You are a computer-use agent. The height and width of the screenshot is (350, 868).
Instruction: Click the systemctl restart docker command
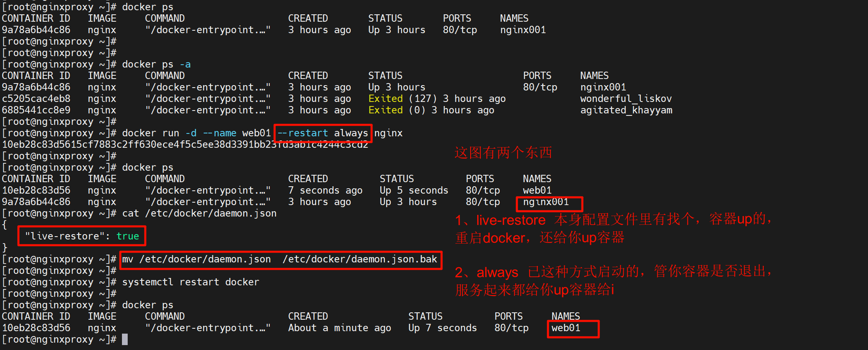tap(190, 282)
